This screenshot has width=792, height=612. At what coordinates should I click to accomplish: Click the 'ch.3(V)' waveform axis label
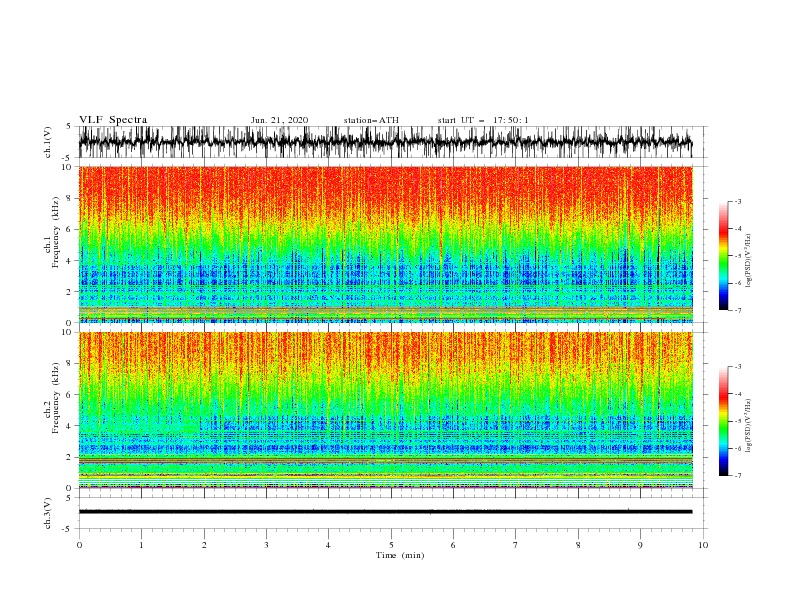[x=48, y=514]
